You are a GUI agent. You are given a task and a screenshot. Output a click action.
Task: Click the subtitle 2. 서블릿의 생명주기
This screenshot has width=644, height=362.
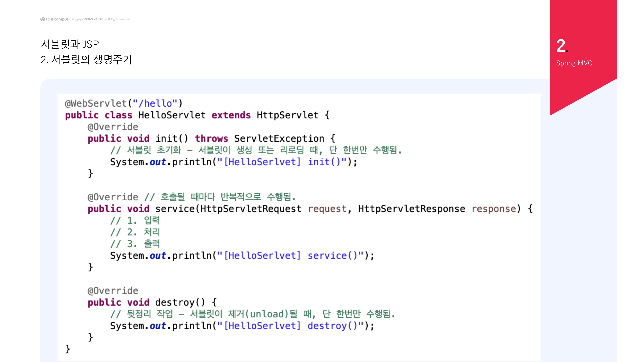[86, 60]
